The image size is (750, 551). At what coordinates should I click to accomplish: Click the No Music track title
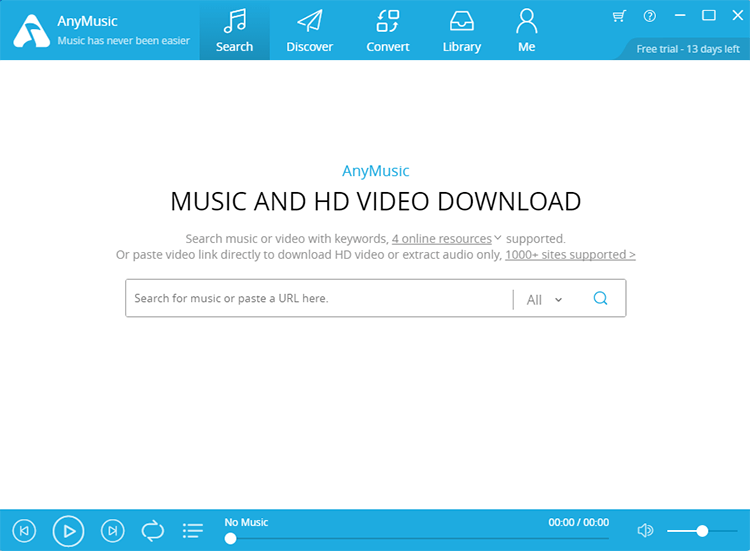point(246,522)
